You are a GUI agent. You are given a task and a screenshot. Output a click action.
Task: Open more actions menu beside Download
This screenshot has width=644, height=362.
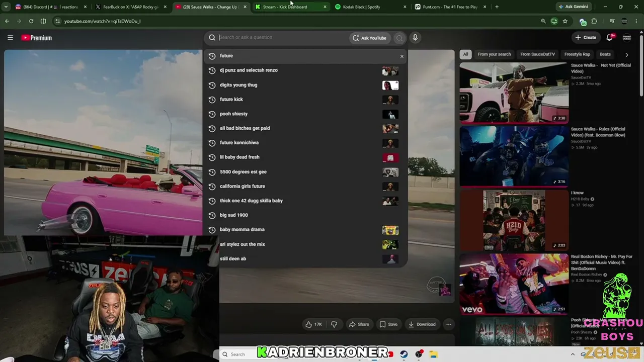coord(449,324)
